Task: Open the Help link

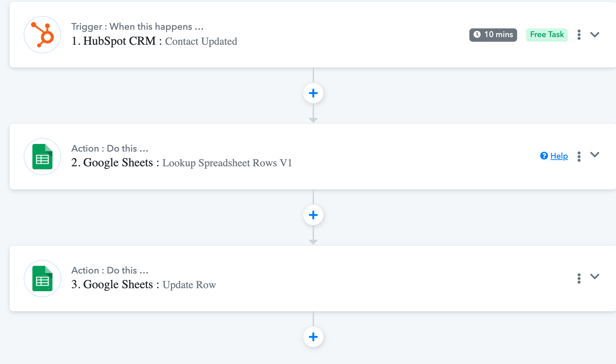Action: [559, 156]
